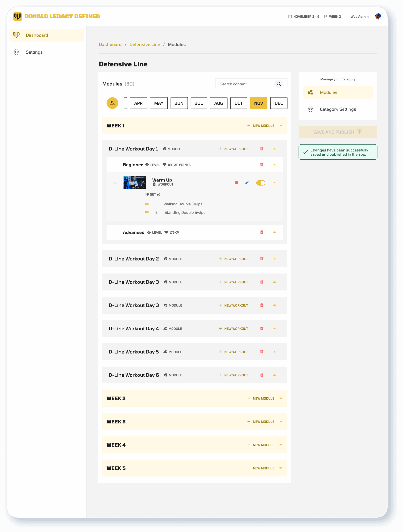Click the yellow filter sliders icon
The width and height of the screenshot is (402, 532).
112,103
